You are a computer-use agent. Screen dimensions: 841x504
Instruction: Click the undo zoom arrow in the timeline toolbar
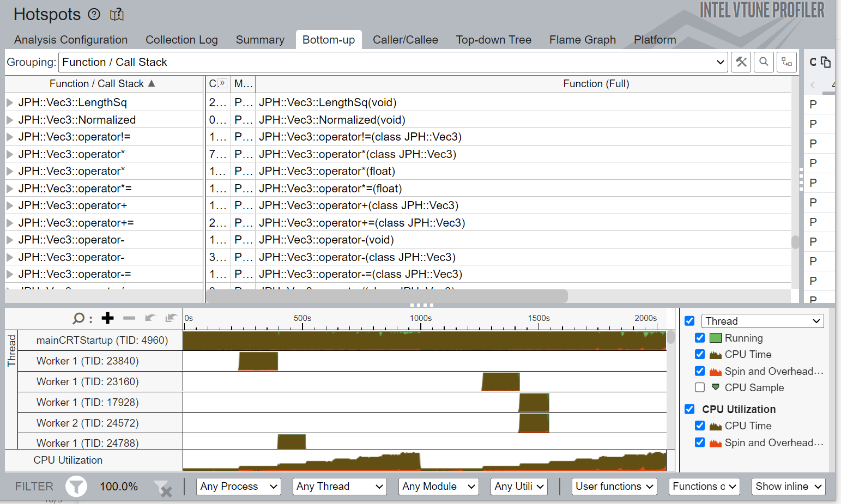(x=150, y=318)
